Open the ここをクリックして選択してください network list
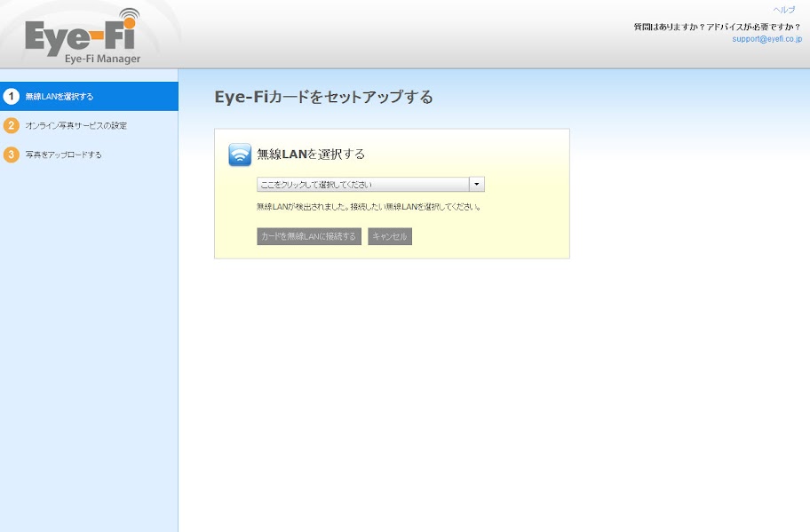The height and width of the screenshot is (532, 810). (362, 185)
